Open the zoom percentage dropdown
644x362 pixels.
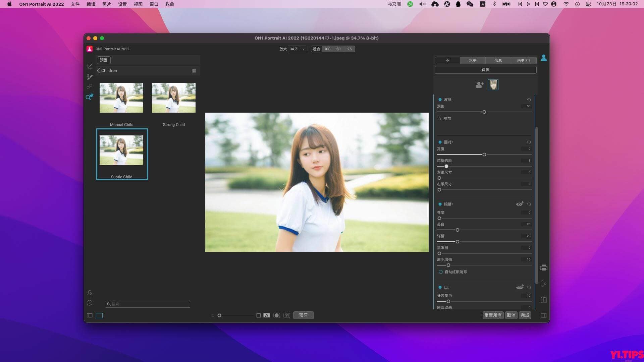coord(297,49)
